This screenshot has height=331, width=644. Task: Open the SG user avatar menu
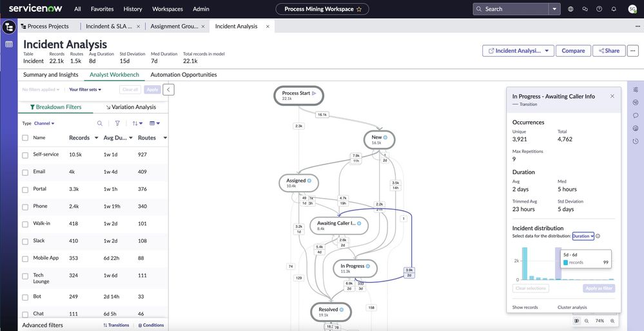pos(632,8)
